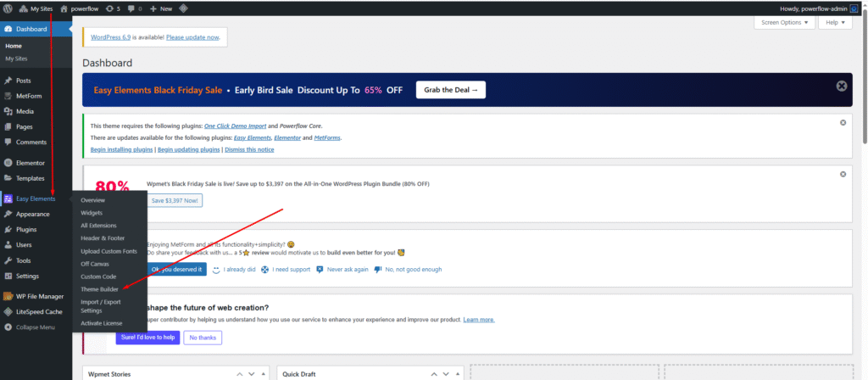Dismiss the required plugins theme notice

843,123
